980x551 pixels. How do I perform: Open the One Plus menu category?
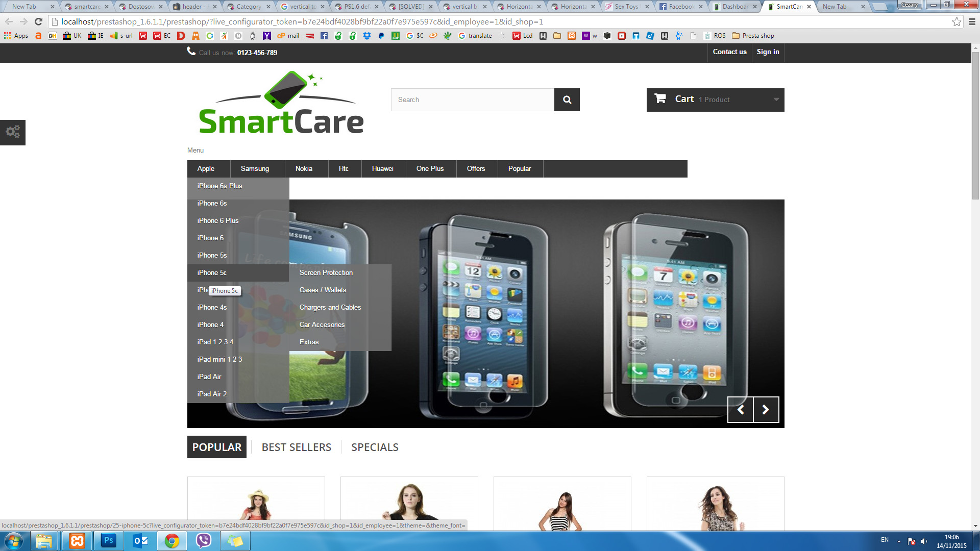pyautogui.click(x=430, y=168)
